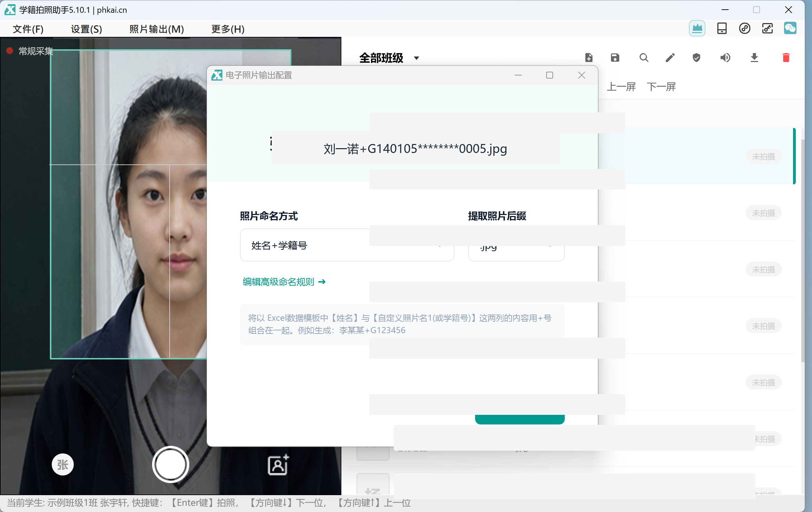Go to previous screen with 上一屏
This screenshot has width=812, height=512.
coord(621,87)
